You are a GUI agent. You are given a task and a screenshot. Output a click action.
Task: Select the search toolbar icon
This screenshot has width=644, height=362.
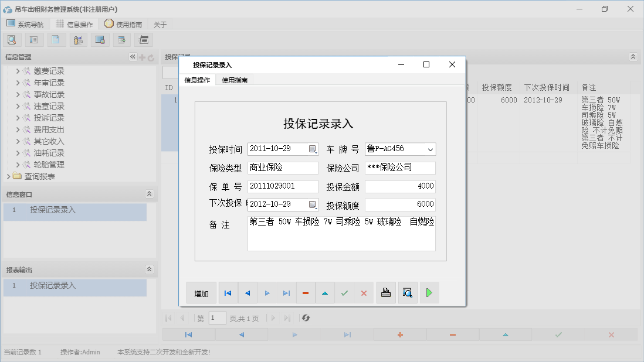(12, 39)
